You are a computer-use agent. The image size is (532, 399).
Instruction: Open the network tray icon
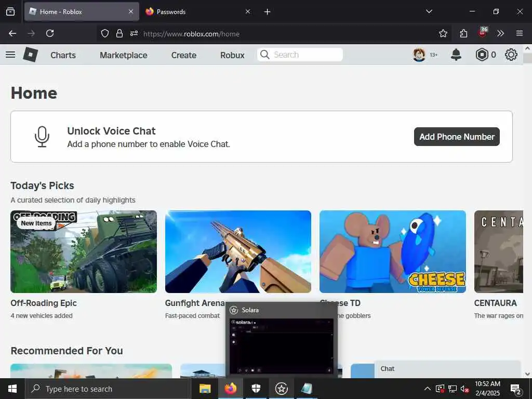[453, 389]
